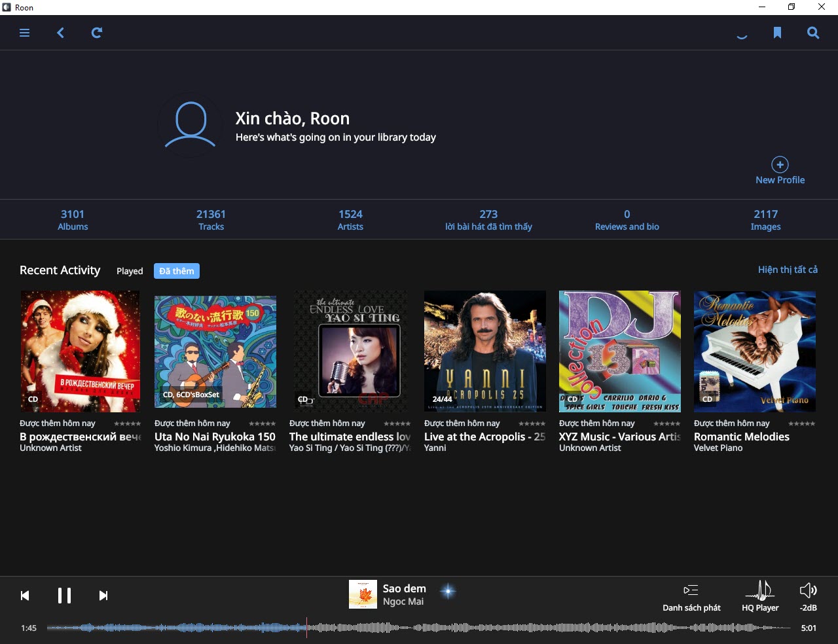Open DJ Collection 13 album cover
This screenshot has width=838, height=644.
pos(620,351)
